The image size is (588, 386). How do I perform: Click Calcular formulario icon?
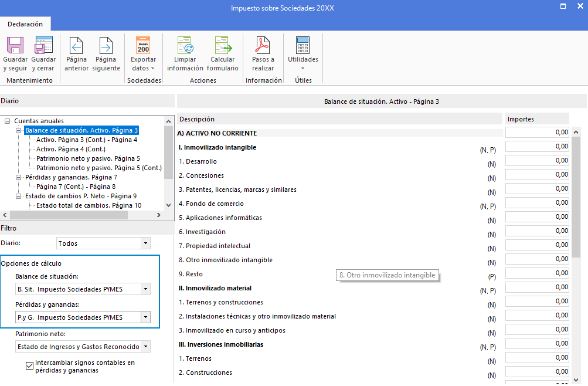tap(222, 45)
